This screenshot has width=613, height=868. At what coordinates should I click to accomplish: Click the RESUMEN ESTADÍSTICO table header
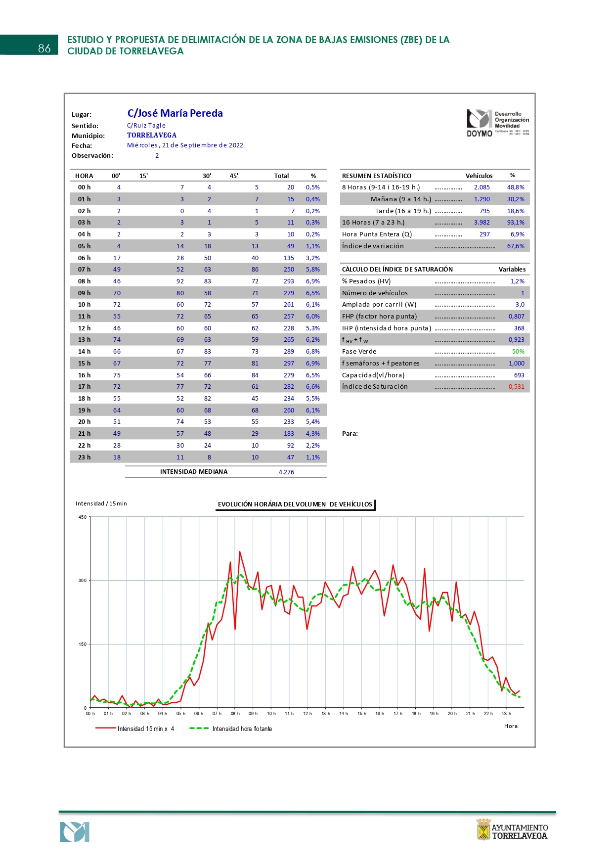pyautogui.click(x=377, y=176)
